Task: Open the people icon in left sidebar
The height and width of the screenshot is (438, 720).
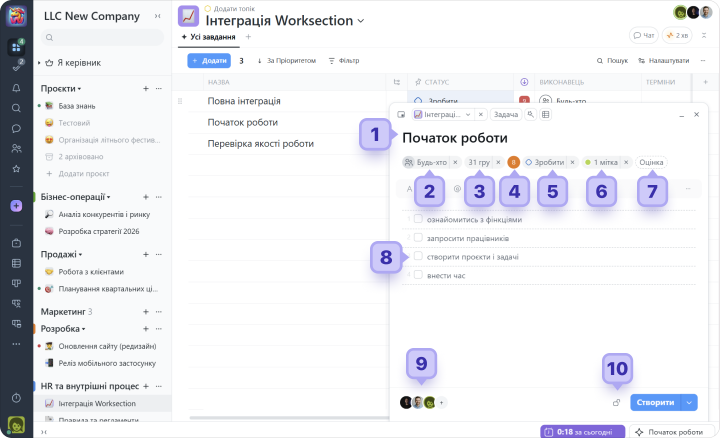Action: click(x=16, y=148)
